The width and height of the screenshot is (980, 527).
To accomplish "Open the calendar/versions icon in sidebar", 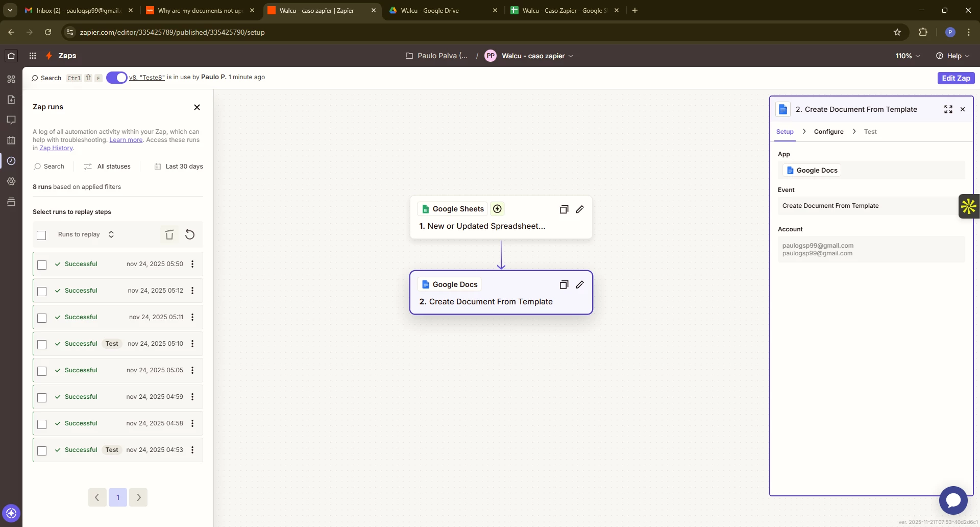I will coord(11,140).
